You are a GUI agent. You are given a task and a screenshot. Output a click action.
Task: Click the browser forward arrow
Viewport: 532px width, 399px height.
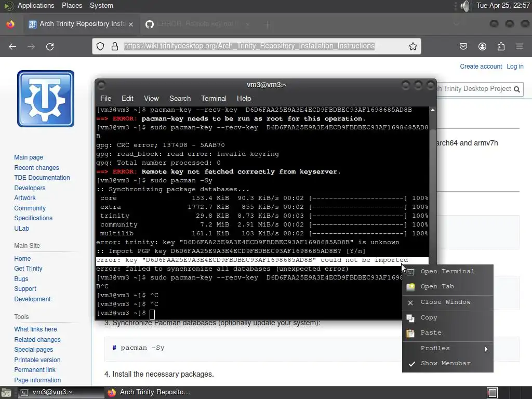tap(31, 46)
